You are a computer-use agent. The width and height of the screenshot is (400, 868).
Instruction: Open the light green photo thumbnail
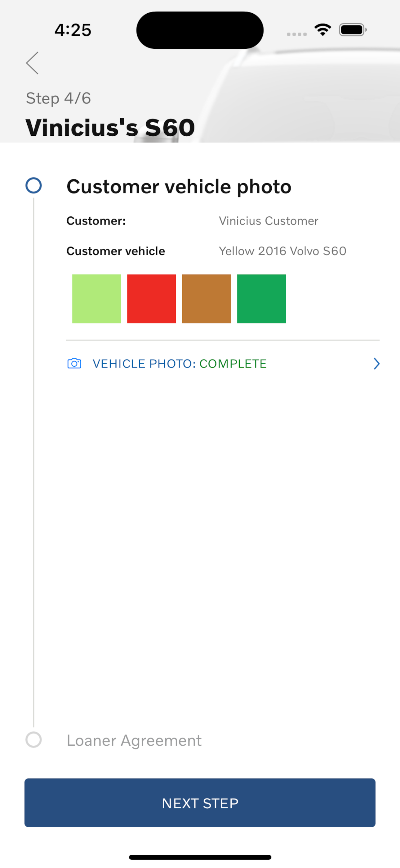pos(97,299)
